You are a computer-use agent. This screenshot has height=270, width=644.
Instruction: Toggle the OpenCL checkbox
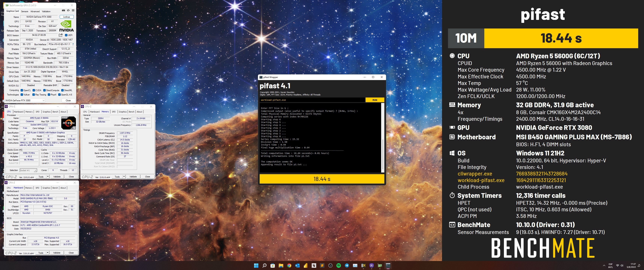[x=22, y=90]
